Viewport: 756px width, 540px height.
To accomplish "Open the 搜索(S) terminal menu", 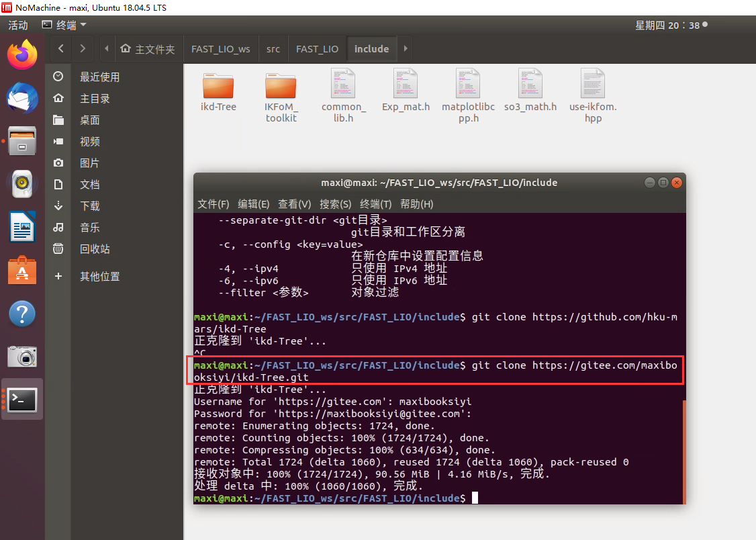I will [336, 204].
